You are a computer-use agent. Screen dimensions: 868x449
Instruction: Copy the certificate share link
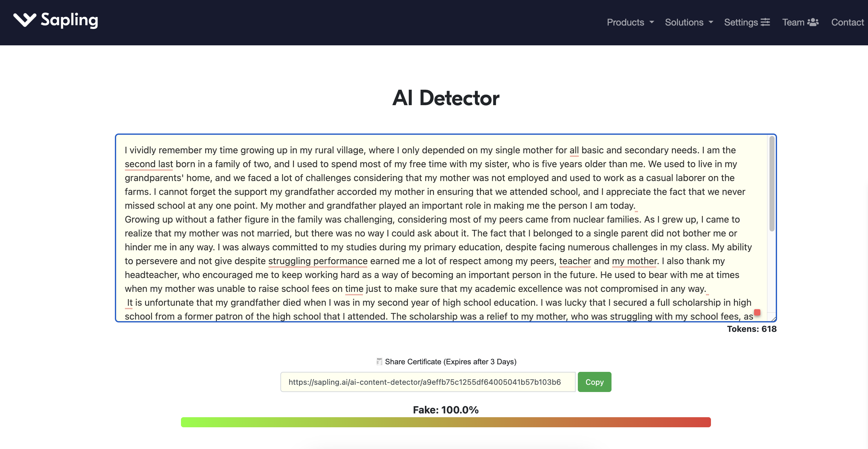click(595, 382)
